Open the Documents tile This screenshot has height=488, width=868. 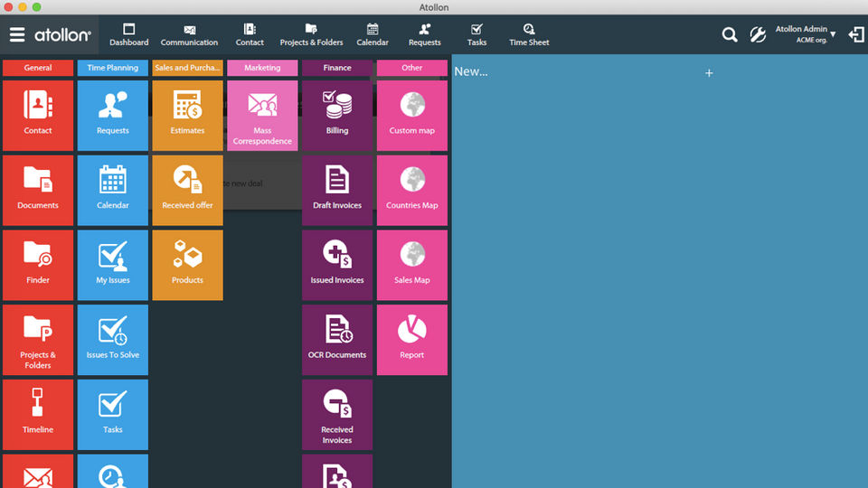[38, 190]
